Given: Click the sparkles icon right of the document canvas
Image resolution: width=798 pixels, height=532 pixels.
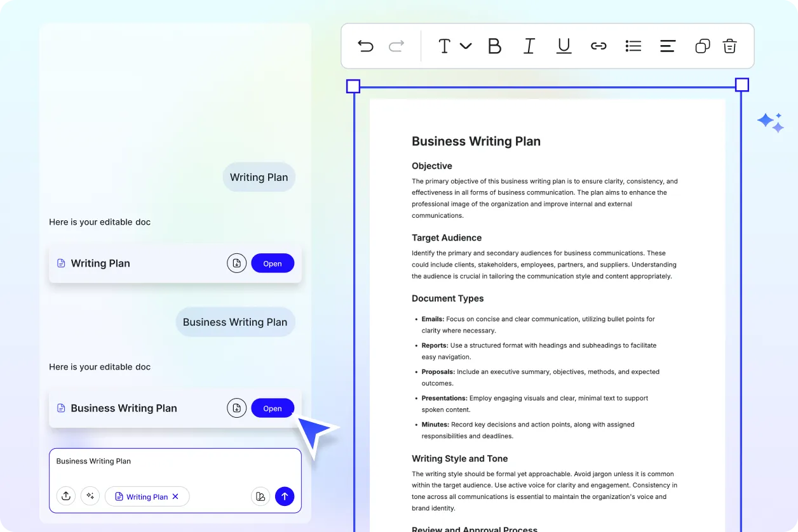Looking at the screenshot, I should [x=770, y=122].
